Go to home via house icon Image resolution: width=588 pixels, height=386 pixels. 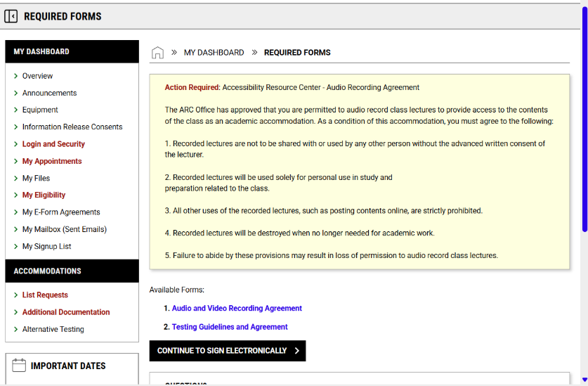[x=157, y=53]
